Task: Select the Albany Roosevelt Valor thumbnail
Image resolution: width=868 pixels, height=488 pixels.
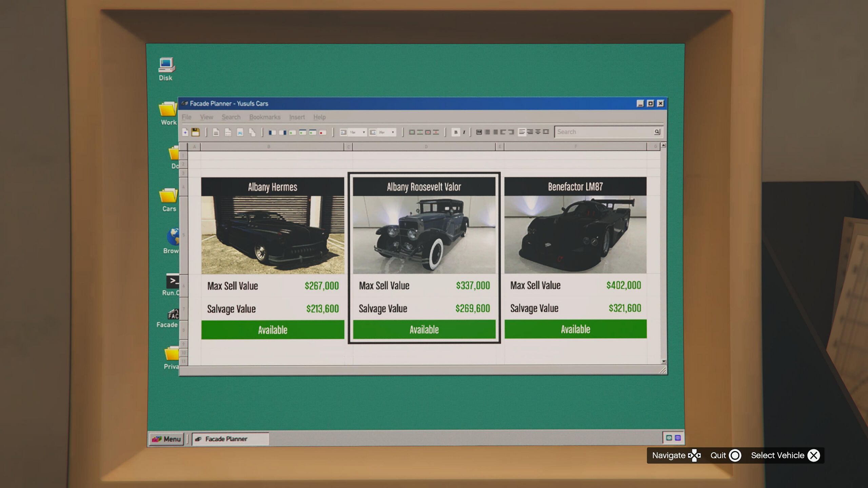Action: click(424, 235)
